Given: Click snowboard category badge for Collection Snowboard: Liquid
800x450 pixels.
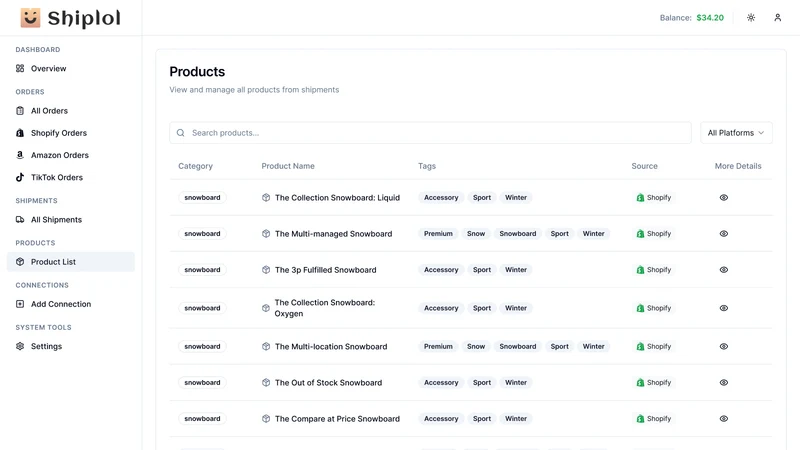Looking at the screenshot, I should 202,197.
